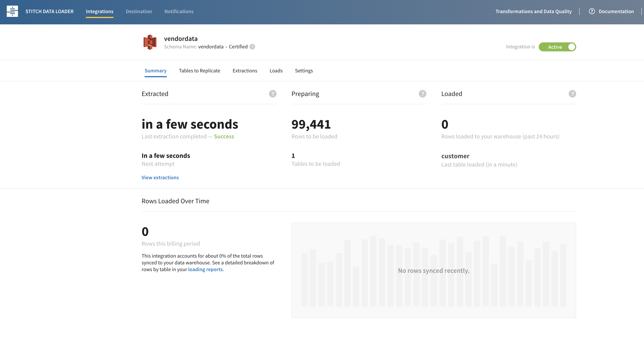Click Integrations in the top navigation
Image resolution: width=644 pixels, height=345 pixels.
(x=99, y=11)
